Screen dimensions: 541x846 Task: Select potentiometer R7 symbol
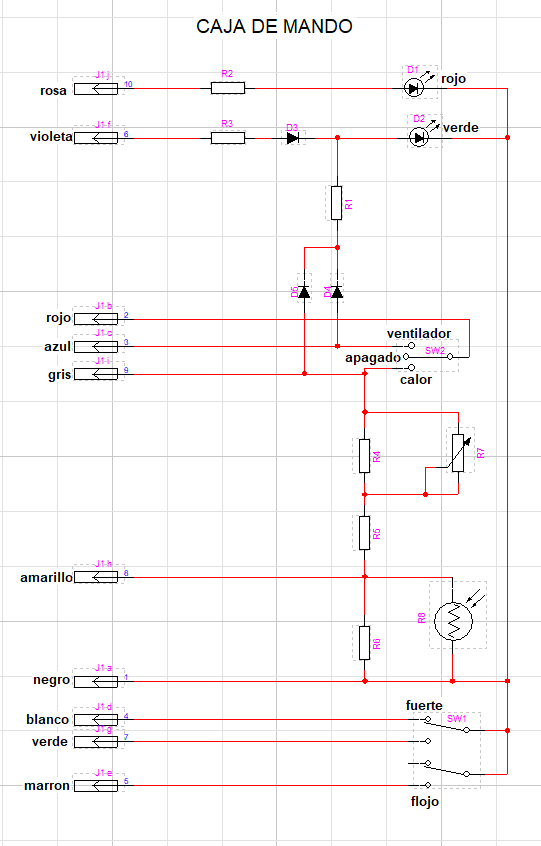pos(457,453)
